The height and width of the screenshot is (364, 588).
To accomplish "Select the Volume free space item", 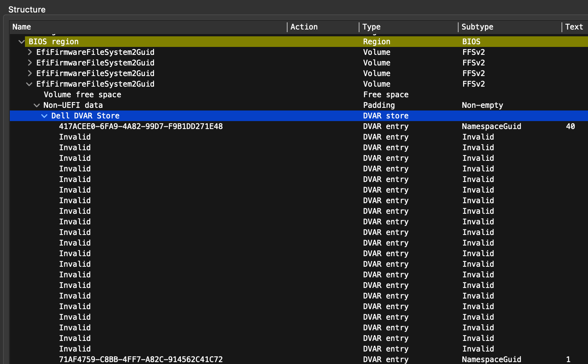I will tap(82, 95).
